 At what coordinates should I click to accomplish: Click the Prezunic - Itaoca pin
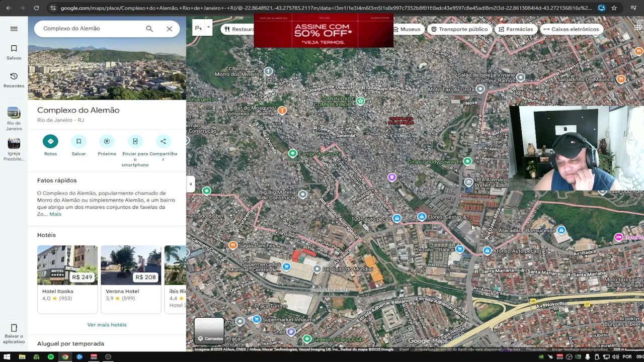pyautogui.click(x=460, y=249)
